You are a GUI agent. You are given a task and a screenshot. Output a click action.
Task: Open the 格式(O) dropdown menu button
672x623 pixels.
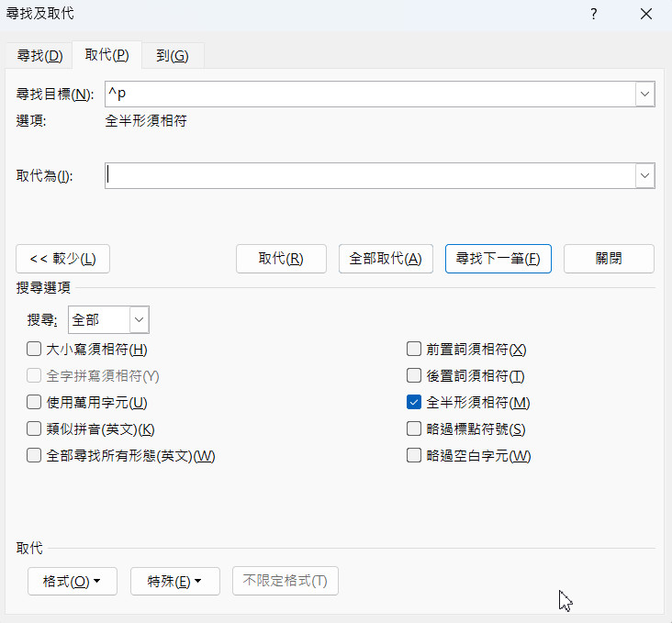coord(73,581)
